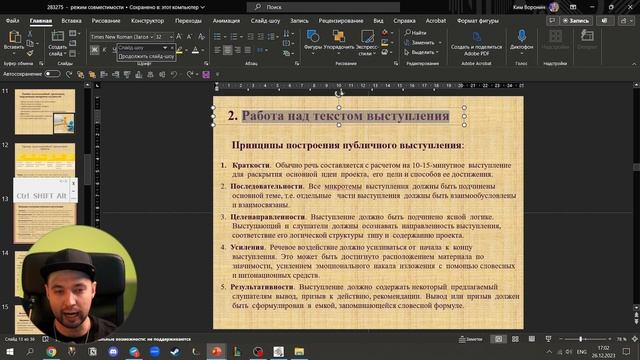Viewport: 640px width, 360px height.
Task: Open the text columns dropdown
Action: pyautogui.click(x=262, y=50)
